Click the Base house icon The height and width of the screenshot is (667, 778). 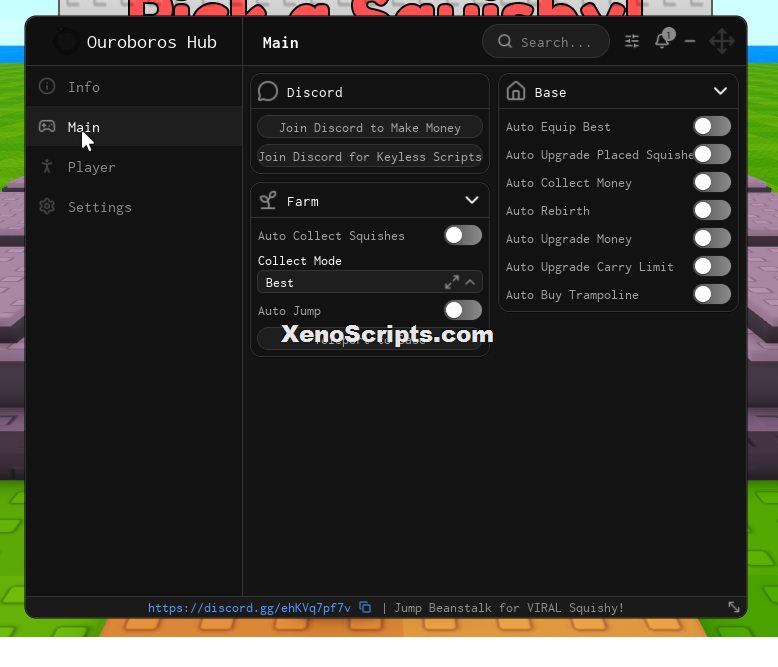click(516, 91)
